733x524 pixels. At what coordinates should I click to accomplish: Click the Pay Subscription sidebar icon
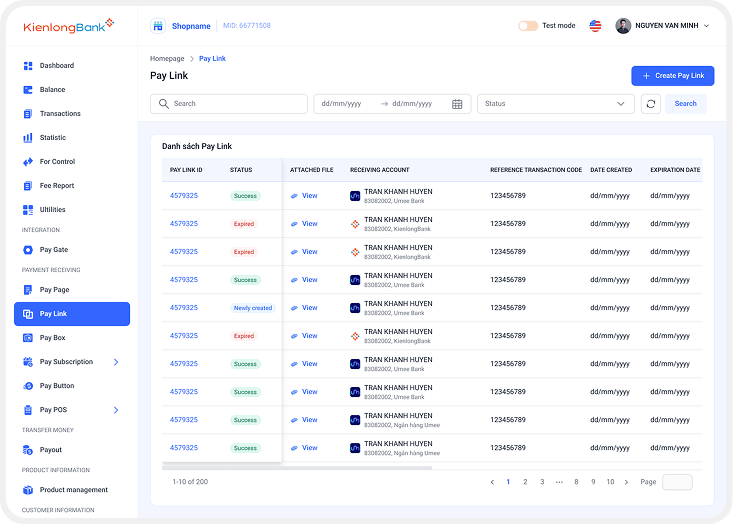pyautogui.click(x=28, y=362)
